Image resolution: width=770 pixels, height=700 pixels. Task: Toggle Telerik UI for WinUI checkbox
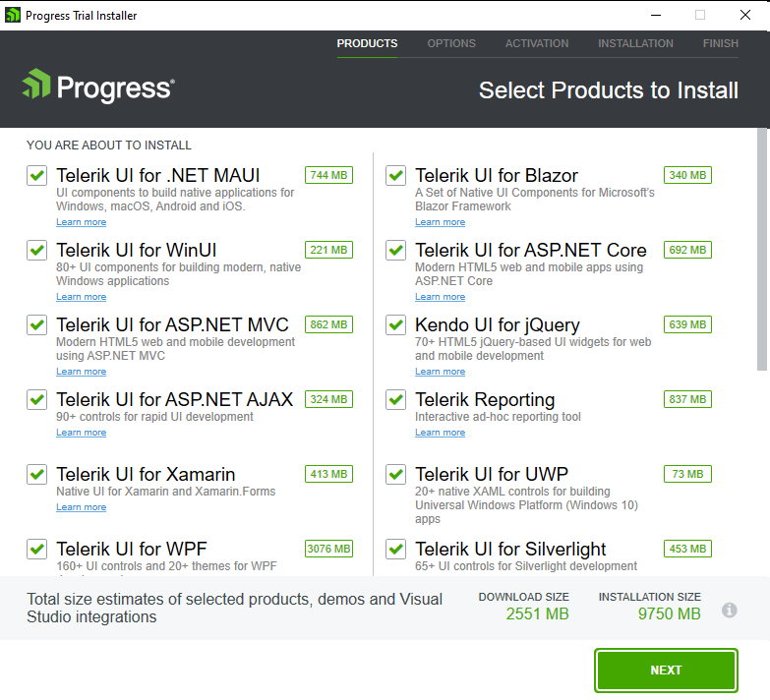pos(37,250)
